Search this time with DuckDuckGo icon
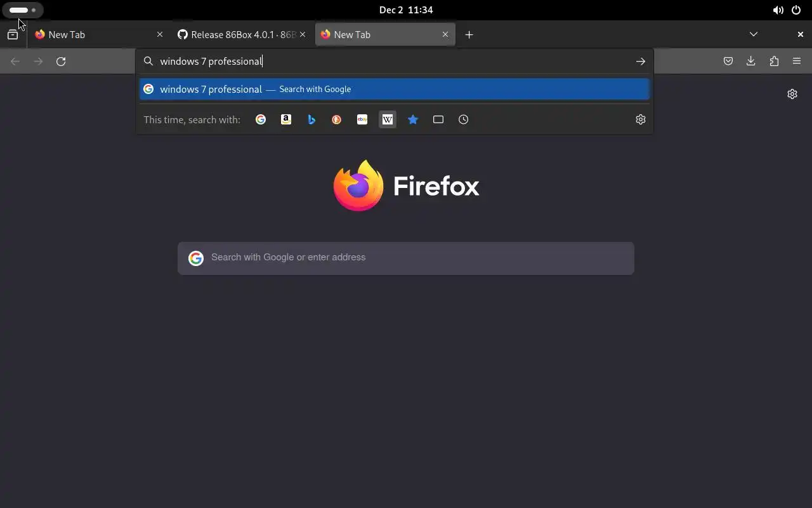 [337, 119]
